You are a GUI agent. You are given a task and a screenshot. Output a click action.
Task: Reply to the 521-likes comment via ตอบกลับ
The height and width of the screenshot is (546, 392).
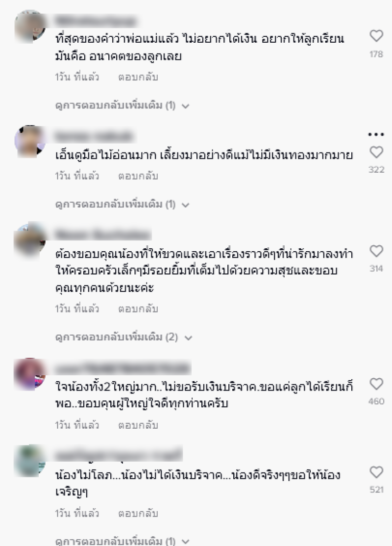pos(138,514)
